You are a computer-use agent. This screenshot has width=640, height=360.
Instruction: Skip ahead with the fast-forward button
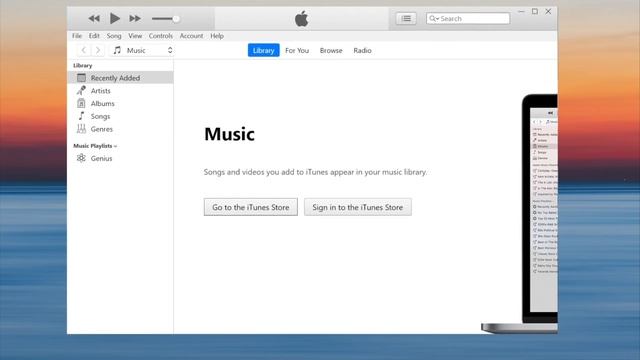pos(135,18)
